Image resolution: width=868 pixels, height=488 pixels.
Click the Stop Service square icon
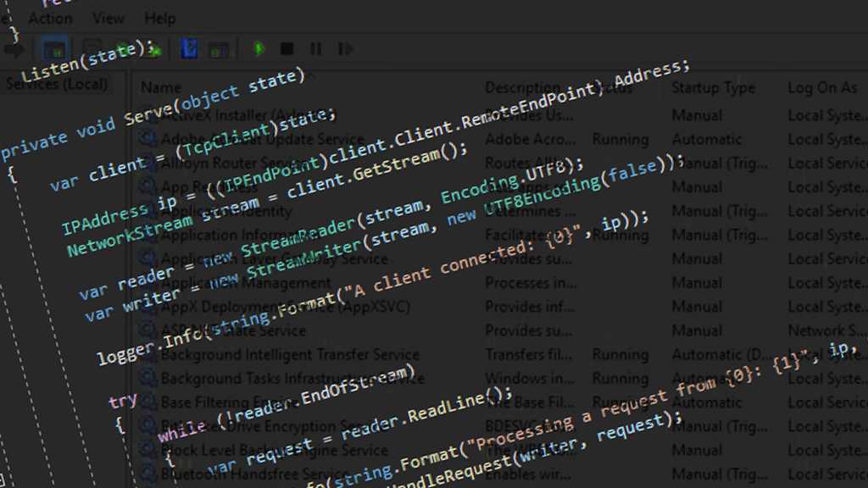[x=287, y=49]
